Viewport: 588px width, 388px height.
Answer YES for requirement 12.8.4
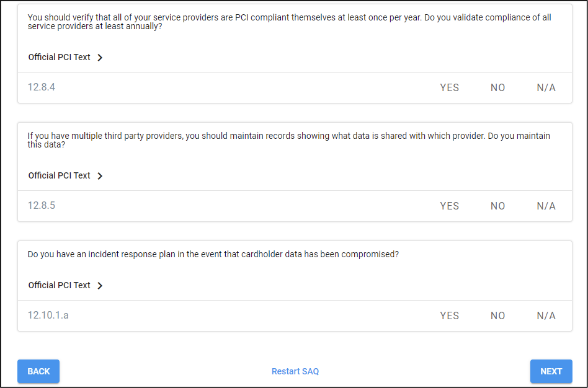(449, 88)
